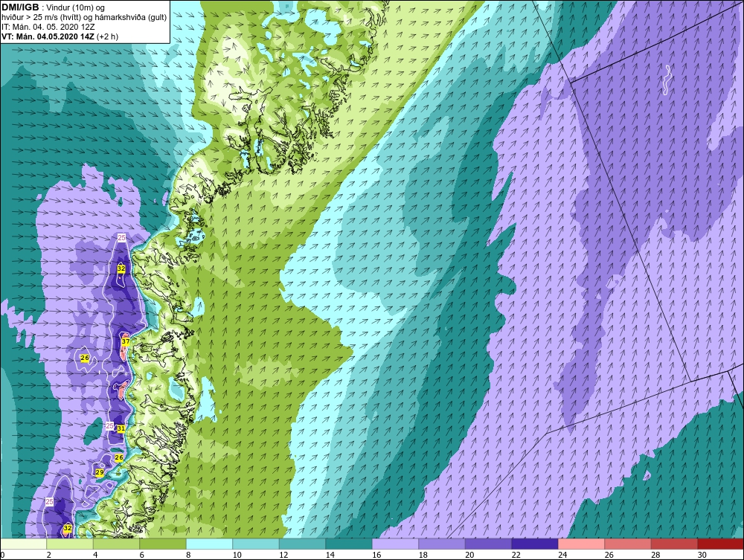The image size is (744, 560).
Task: Click the legend scale value 4
Action: (x=95, y=555)
